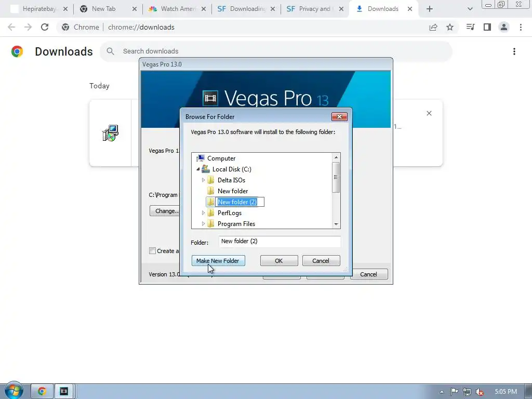Select the PerfLogs folder
This screenshot has height=399, width=532.
(x=230, y=212)
